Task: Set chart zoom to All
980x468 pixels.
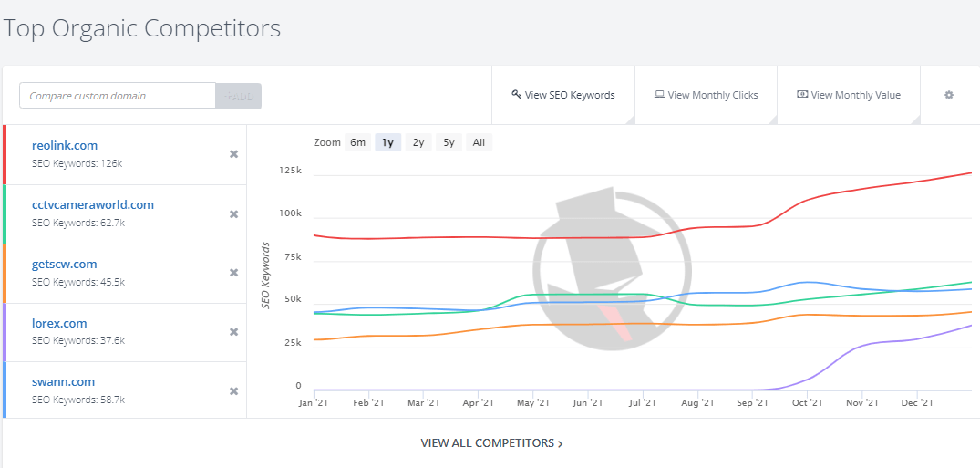Action: coord(479,142)
